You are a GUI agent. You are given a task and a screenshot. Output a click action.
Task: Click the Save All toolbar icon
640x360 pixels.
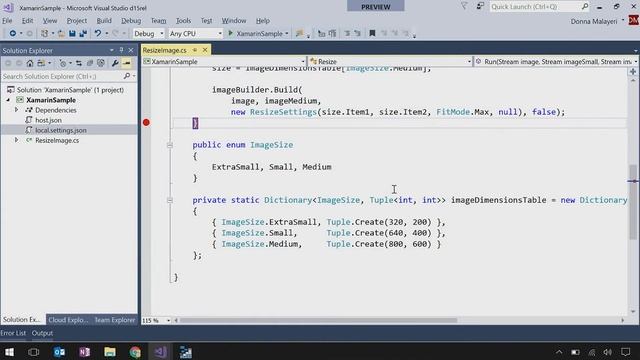[x=83, y=33]
